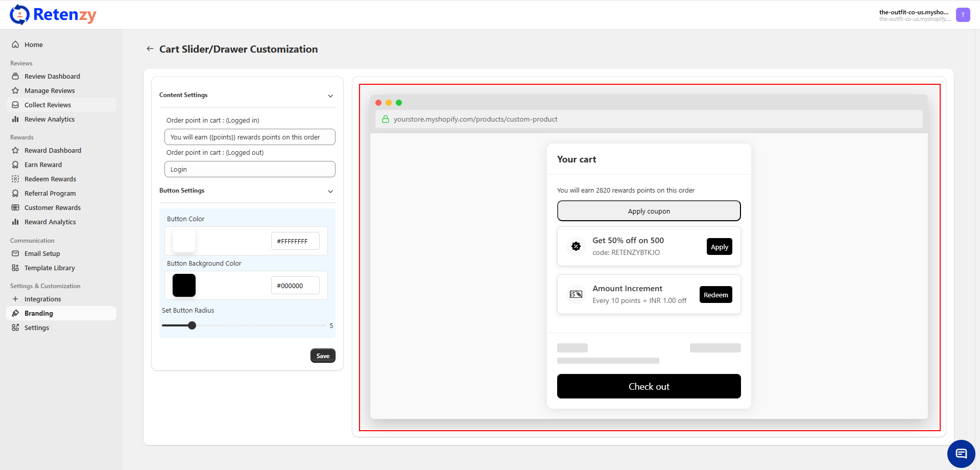The height and width of the screenshot is (470, 980).
Task: Click the Home icon in sidebar
Action: point(15,45)
